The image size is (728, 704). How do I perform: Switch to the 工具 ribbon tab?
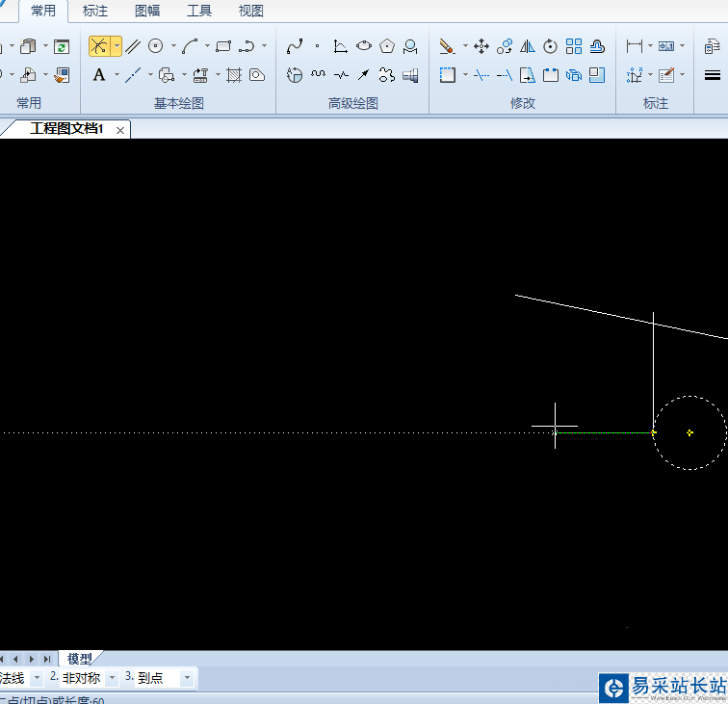point(199,11)
